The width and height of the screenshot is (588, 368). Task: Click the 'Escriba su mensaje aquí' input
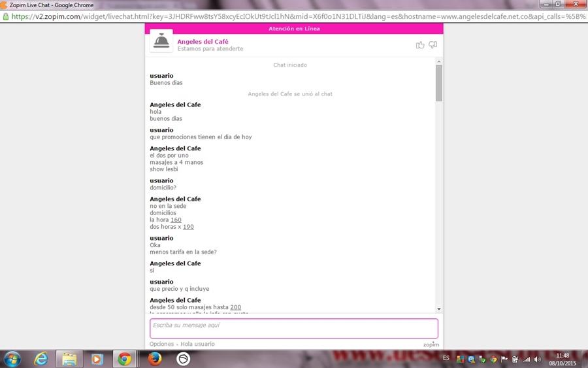[293, 328]
